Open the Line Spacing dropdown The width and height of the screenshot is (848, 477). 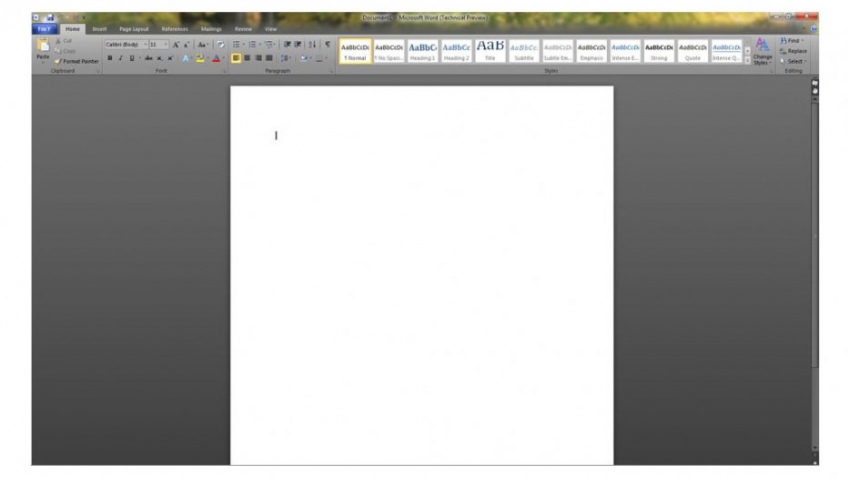coord(286,58)
